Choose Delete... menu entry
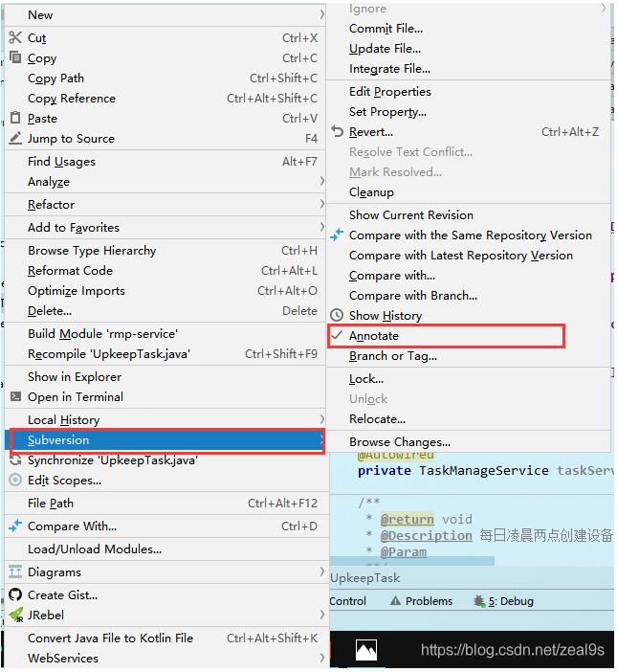617x672 pixels. [166, 311]
